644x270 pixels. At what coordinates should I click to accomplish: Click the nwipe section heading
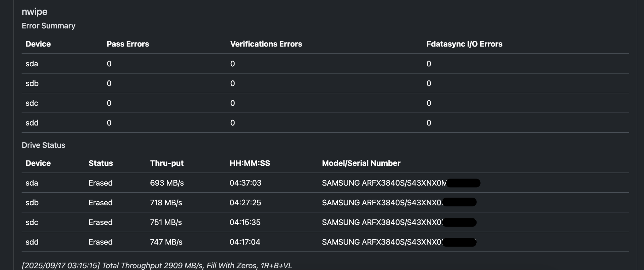(x=35, y=12)
